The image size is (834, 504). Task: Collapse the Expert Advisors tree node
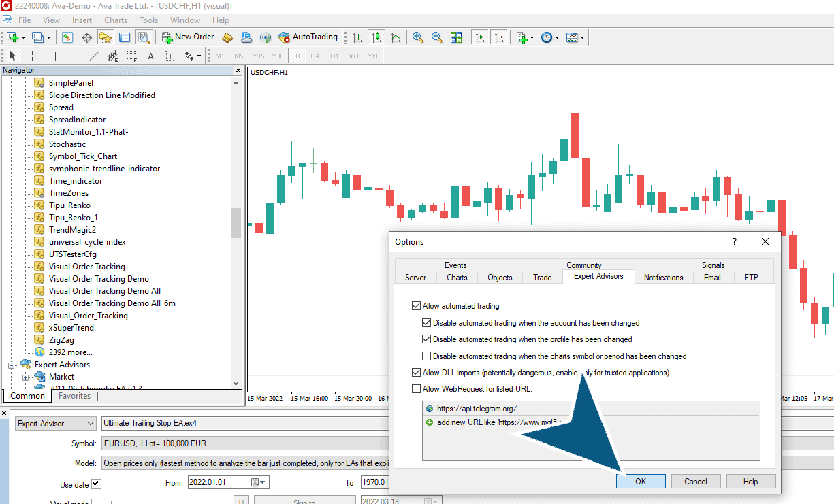[x=12, y=365]
